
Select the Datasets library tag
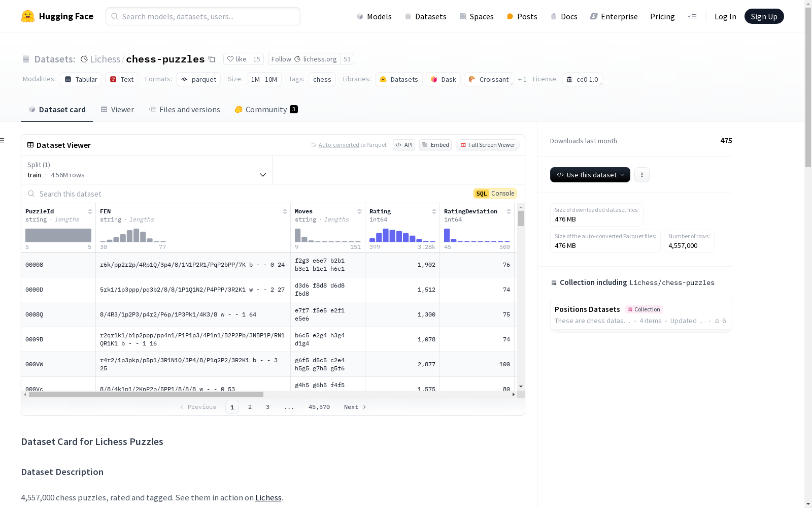click(x=399, y=79)
